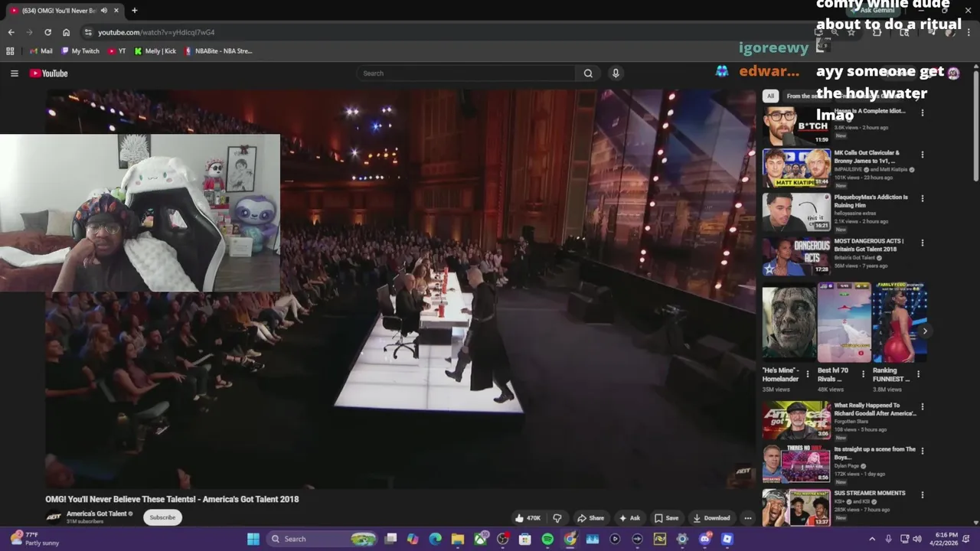Subscribe to America's Got Talent channel

(x=162, y=517)
